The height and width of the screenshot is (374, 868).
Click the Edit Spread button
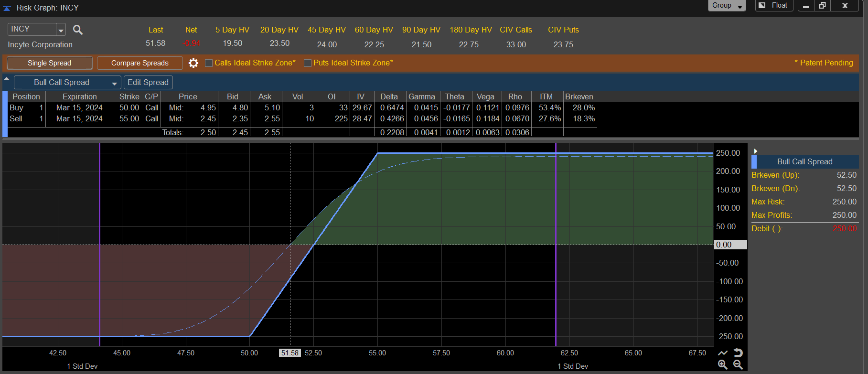coord(148,82)
